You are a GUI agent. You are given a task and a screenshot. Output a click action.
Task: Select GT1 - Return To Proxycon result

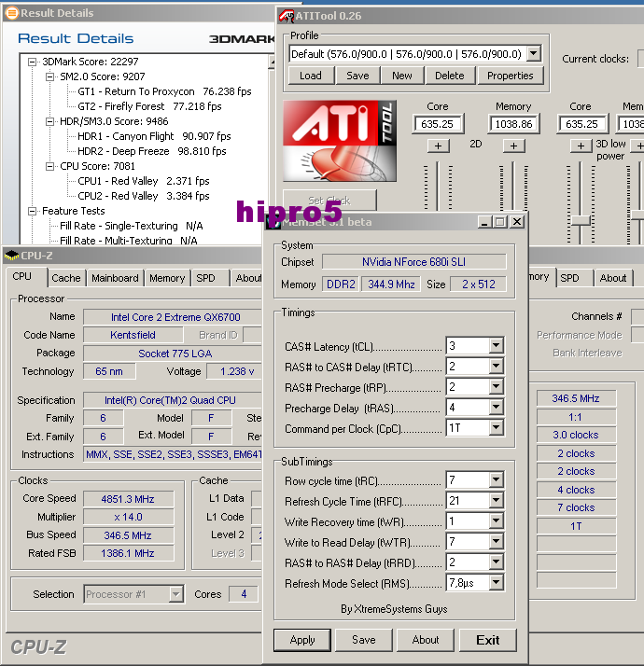(164, 91)
